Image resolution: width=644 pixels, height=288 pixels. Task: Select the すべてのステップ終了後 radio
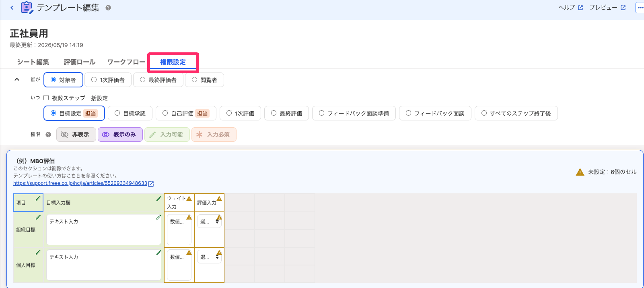click(516, 113)
